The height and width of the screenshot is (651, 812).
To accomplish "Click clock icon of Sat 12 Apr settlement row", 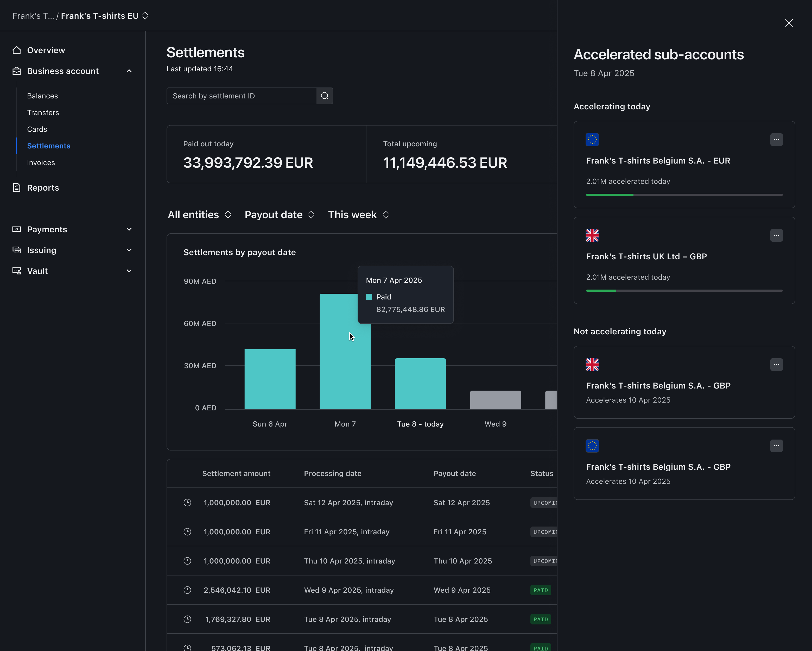I will [187, 503].
